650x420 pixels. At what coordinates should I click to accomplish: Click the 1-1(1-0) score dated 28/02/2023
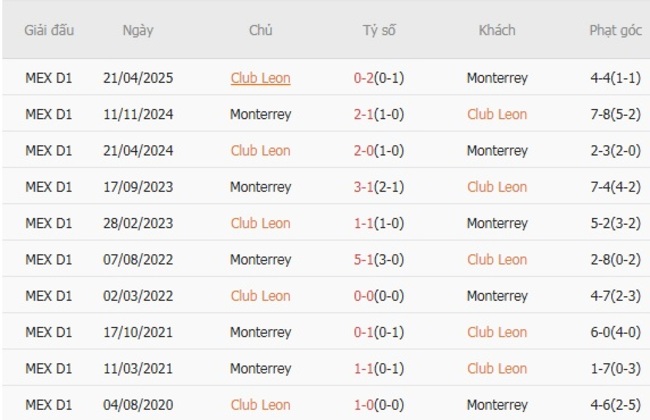click(379, 223)
